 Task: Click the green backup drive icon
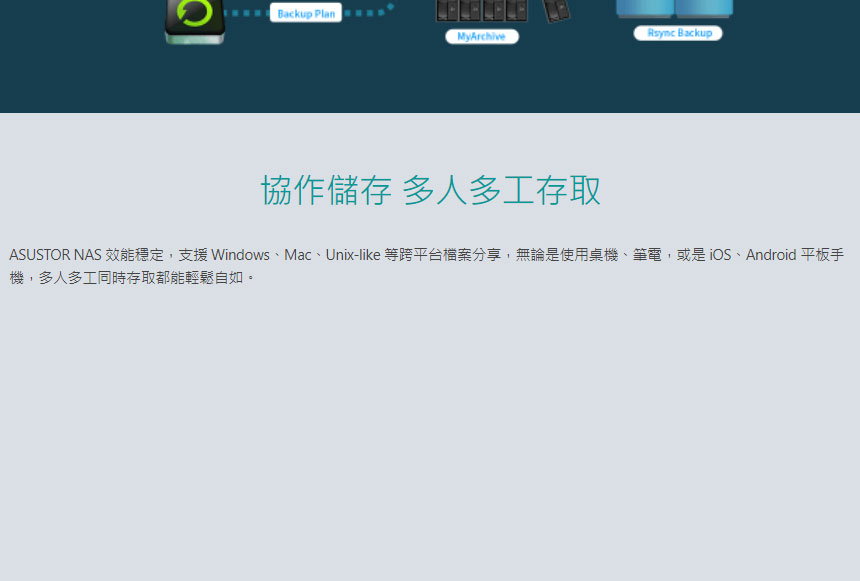click(195, 21)
